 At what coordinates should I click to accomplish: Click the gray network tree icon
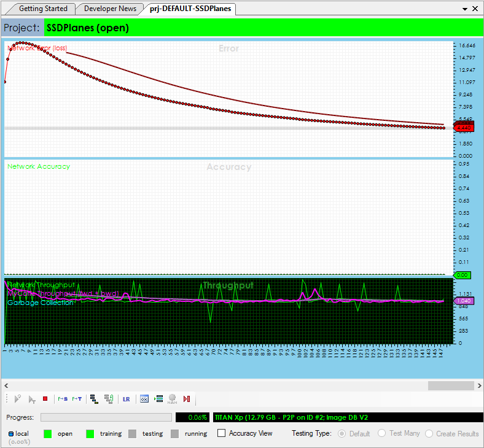109,399
